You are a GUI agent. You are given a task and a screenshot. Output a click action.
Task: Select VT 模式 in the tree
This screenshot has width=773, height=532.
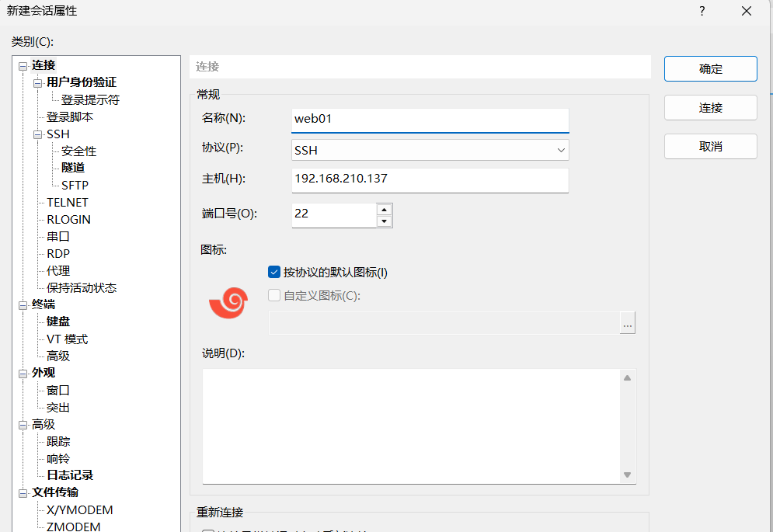click(x=67, y=339)
